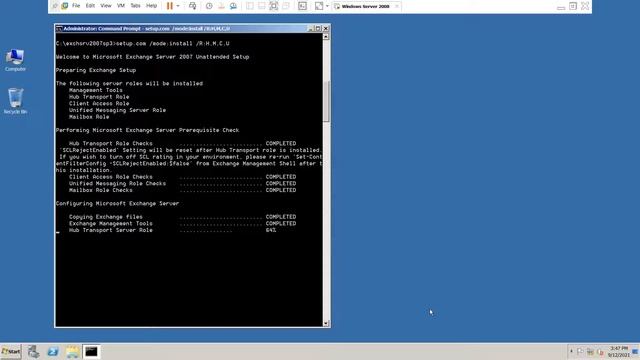Click the Command Prompt title bar icon
The image size is (640, 360).
(59, 29)
